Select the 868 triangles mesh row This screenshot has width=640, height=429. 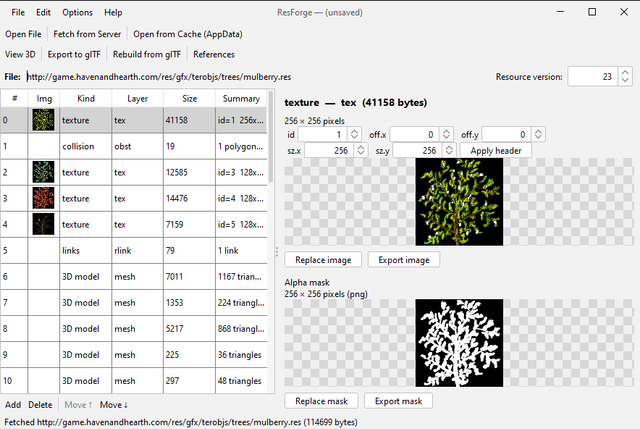[x=134, y=329]
